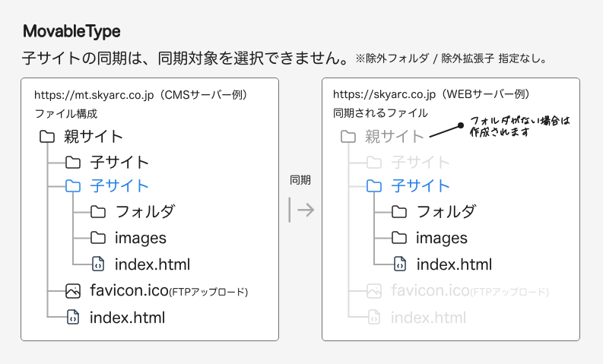
Task: Select grayed root index.html label in WEB panel
Action: 428,317
